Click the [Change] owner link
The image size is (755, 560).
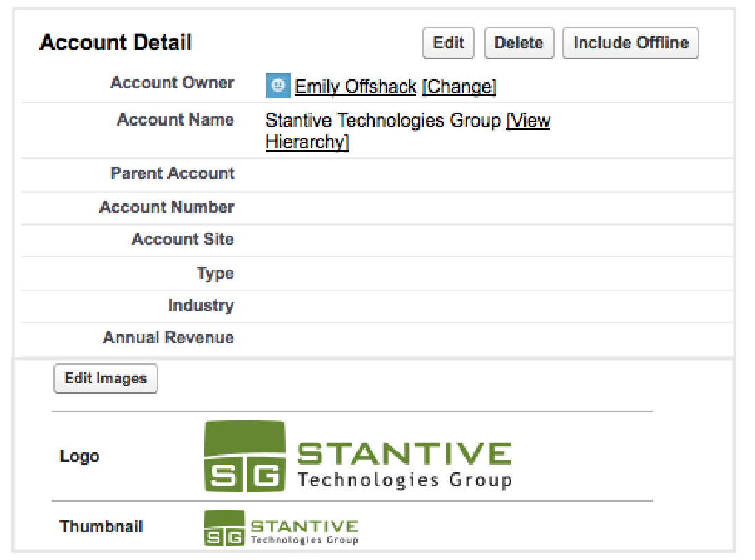coord(459,87)
